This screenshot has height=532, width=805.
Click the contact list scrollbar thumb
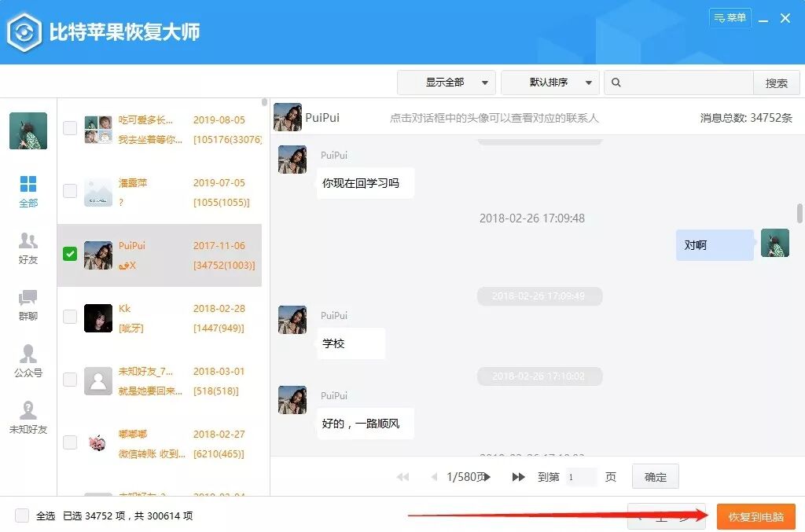pyautogui.click(x=264, y=102)
